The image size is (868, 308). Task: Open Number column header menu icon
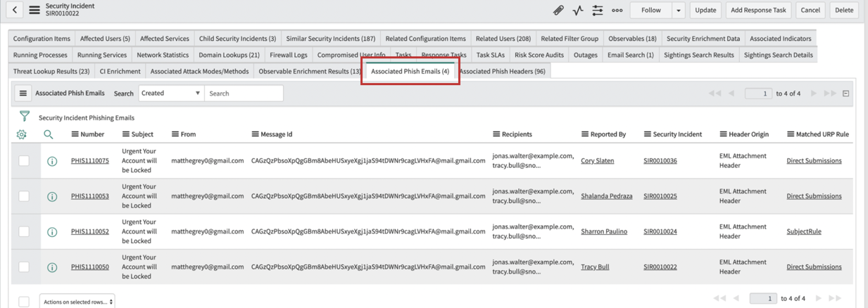tap(75, 134)
